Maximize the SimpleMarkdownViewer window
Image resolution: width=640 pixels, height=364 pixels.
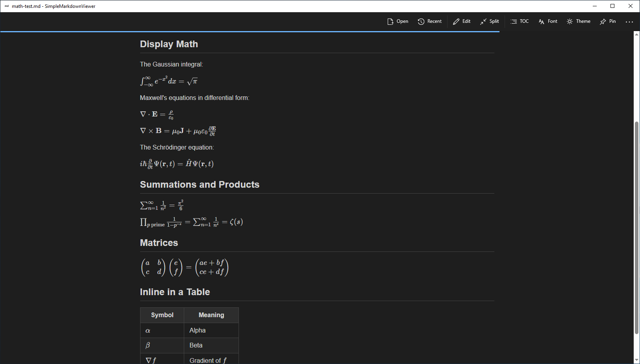612,6
